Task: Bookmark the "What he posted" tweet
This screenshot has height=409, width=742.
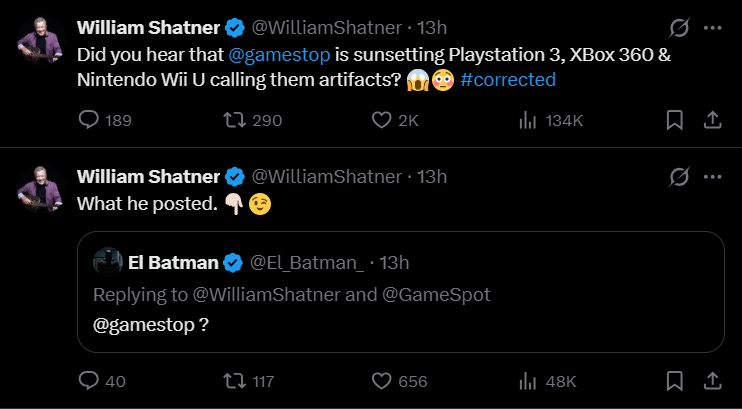Action: click(674, 381)
